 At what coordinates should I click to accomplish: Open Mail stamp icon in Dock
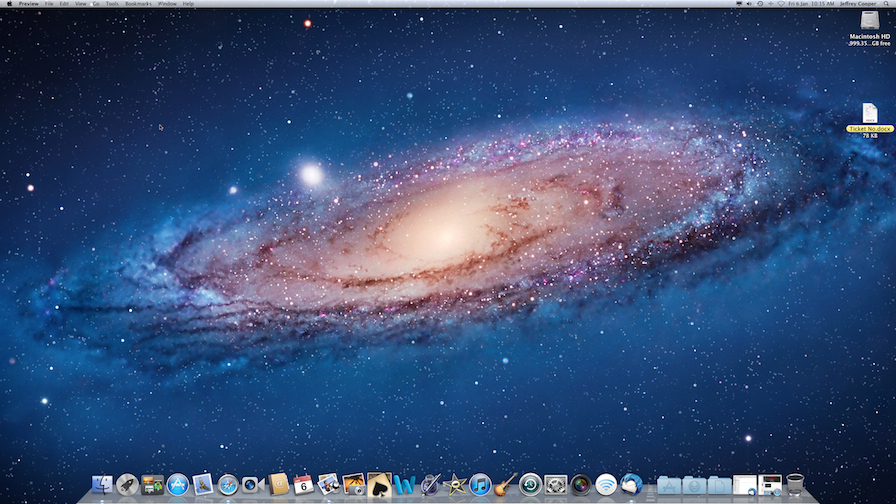tap(203, 485)
